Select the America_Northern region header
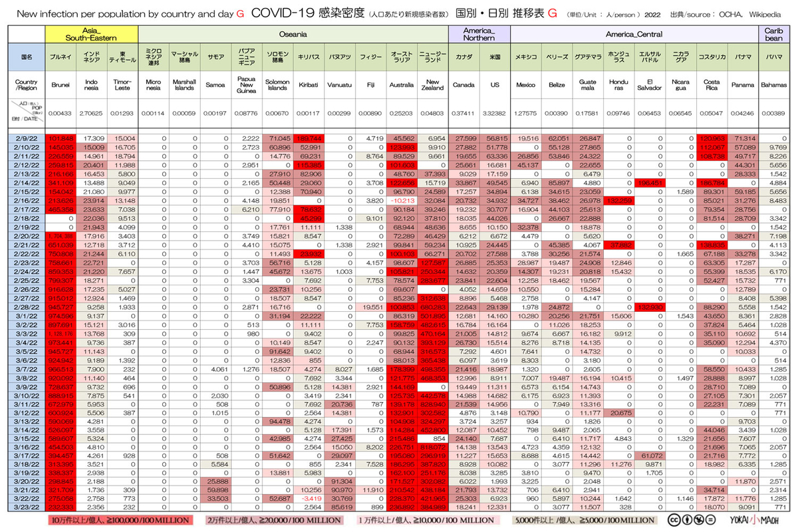798x532 pixels. click(x=479, y=35)
